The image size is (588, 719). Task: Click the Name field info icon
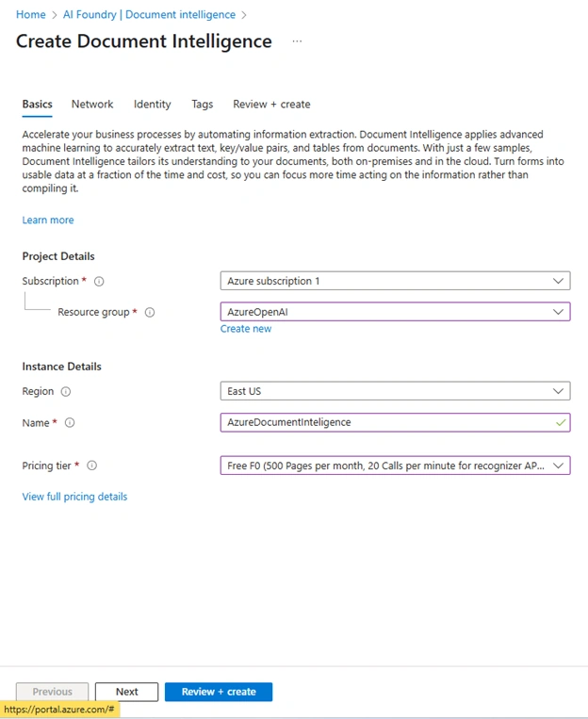click(70, 423)
